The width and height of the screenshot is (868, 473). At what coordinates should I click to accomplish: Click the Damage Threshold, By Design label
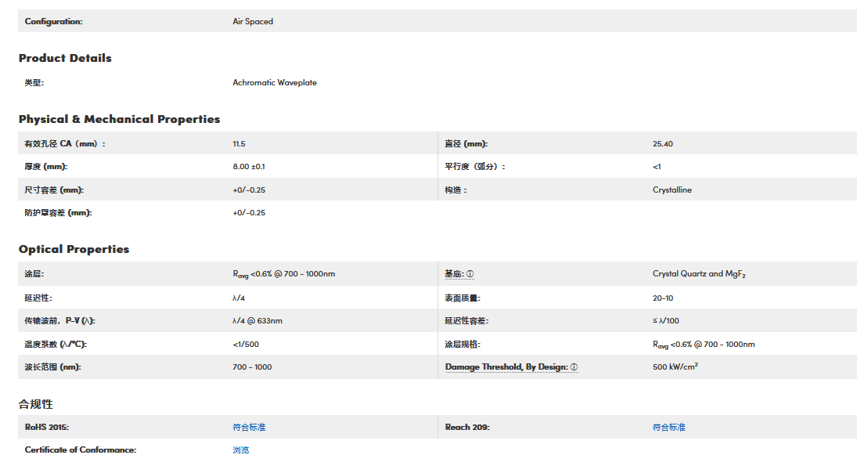click(506, 367)
